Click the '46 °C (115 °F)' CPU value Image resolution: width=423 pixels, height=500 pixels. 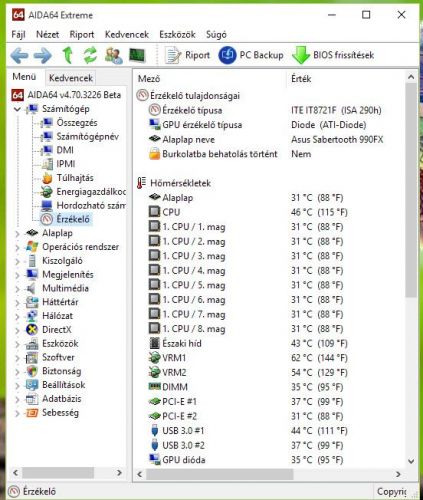(319, 212)
